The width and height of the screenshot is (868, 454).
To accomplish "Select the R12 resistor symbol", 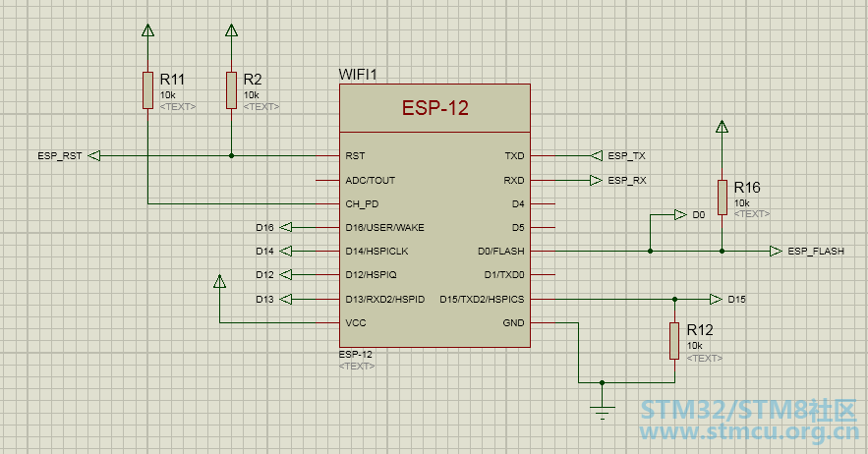I will tap(674, 341).
